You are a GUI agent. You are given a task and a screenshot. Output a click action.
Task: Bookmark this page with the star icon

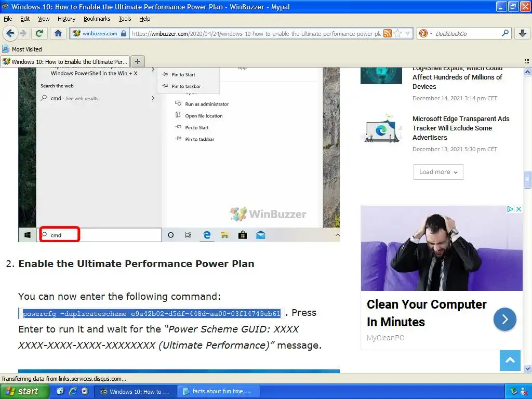[397, 33]
